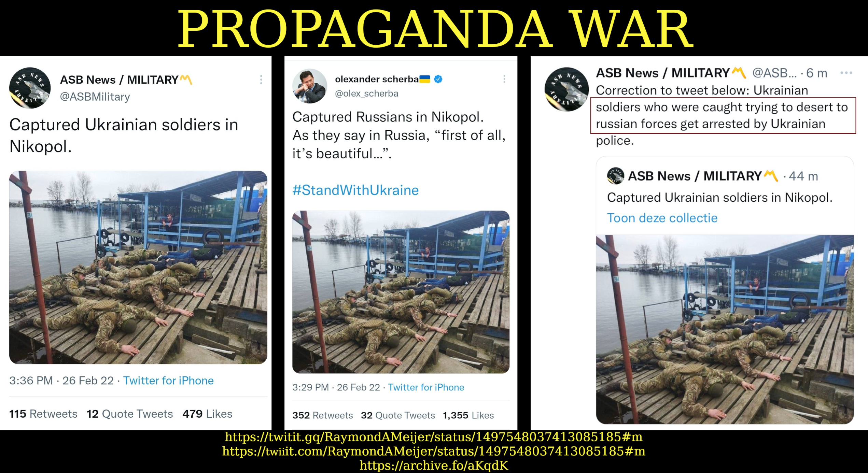
Task: Open dock photo in left tweet
Action: click(x=138, y=267)
